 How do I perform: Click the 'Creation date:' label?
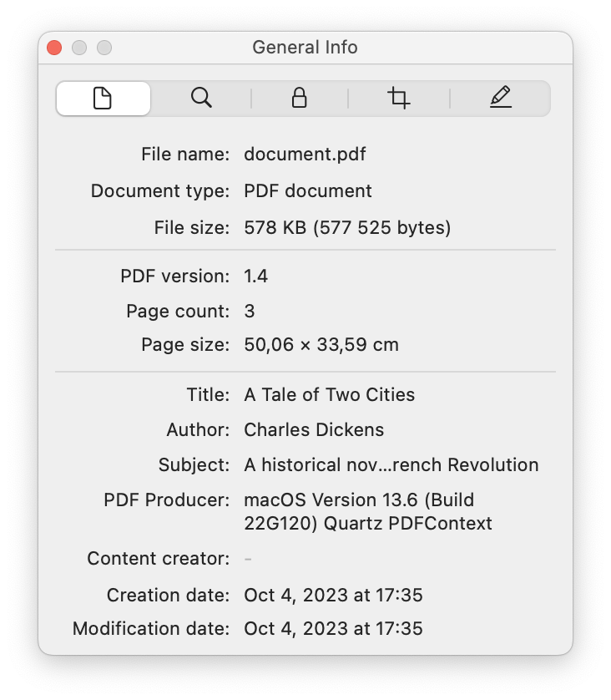point(168,596)
